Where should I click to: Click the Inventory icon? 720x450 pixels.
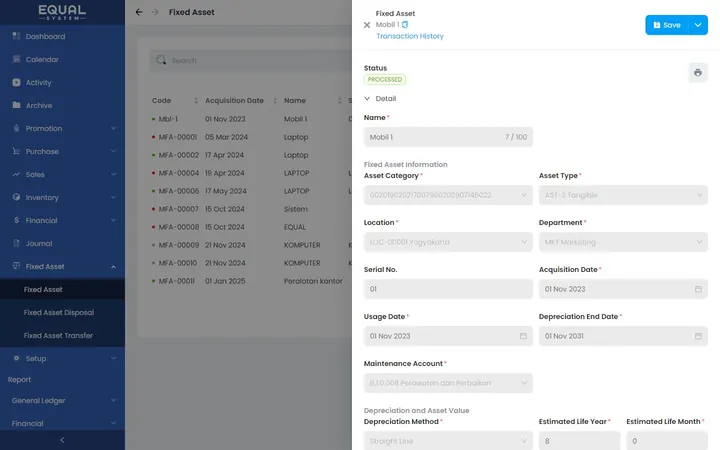click(x=16, y=197)
